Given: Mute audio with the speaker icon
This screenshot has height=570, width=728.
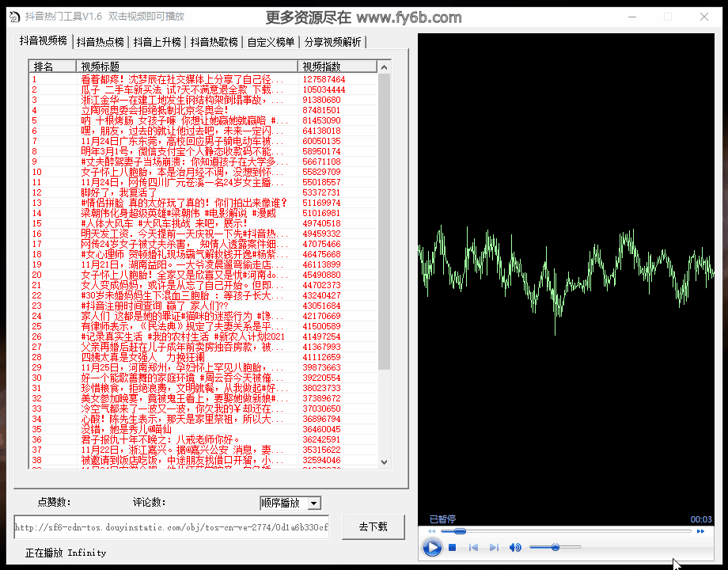Looking at the screenshot, I should pyautogui.click(x=515, y=548).
